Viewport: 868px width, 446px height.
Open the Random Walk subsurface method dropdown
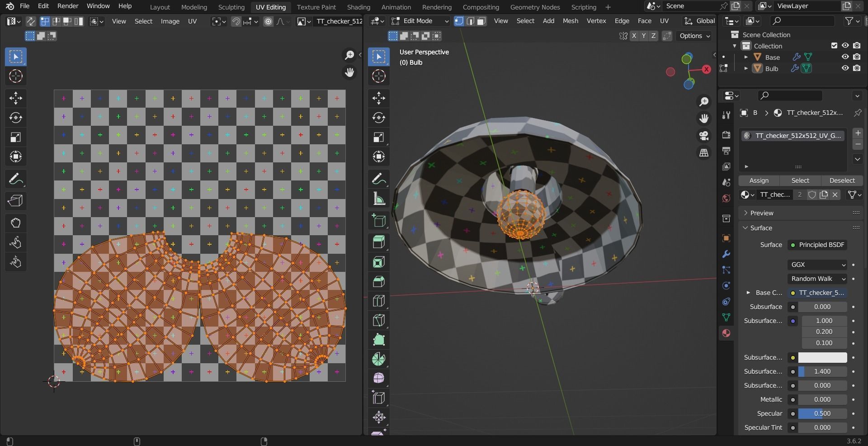coord(817,279)
